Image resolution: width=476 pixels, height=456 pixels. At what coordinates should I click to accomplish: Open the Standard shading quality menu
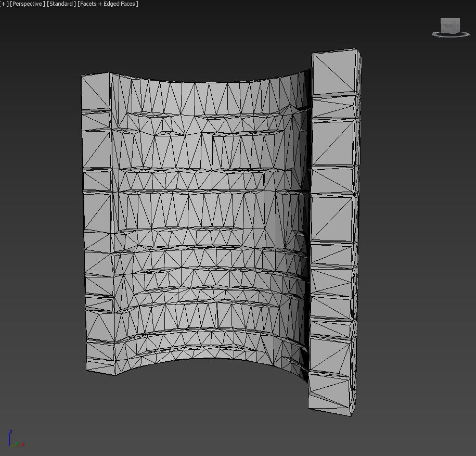pyautogui.click(x=61, y=4)
